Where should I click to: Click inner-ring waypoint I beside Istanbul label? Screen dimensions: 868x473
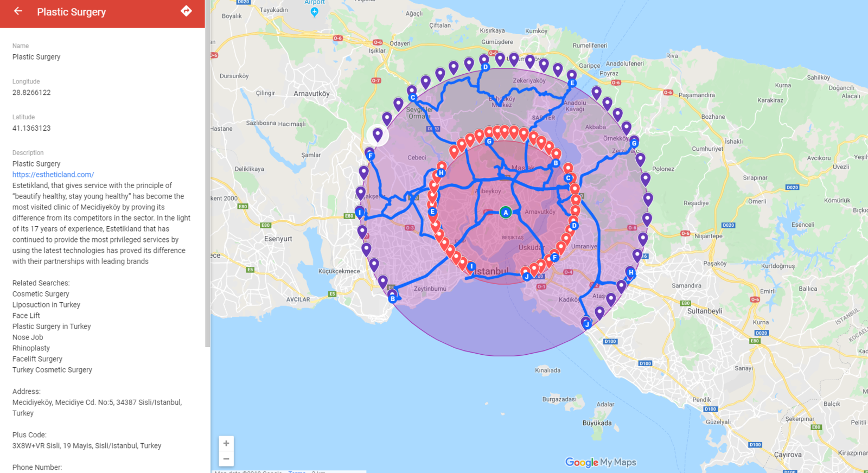(x=471, y=266)
